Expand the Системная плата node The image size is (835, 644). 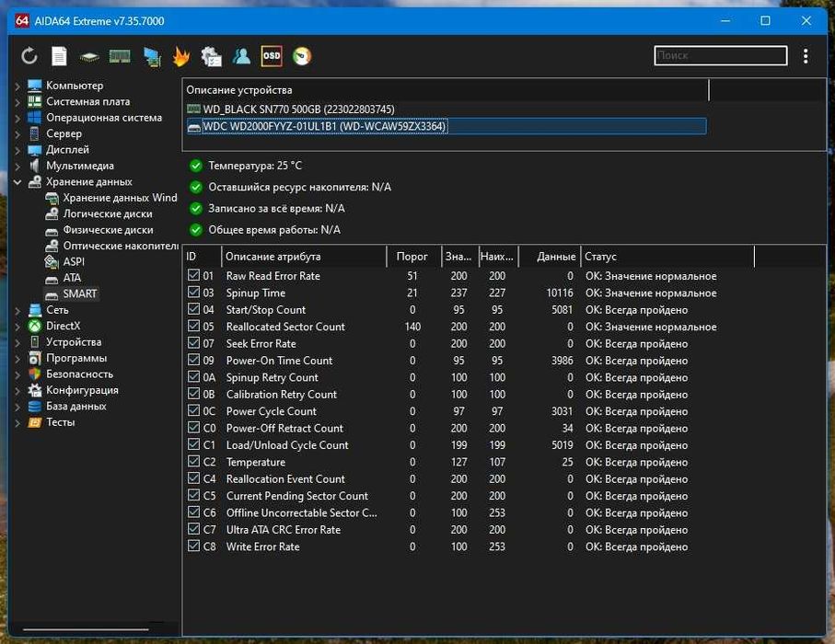pos(17,101)
